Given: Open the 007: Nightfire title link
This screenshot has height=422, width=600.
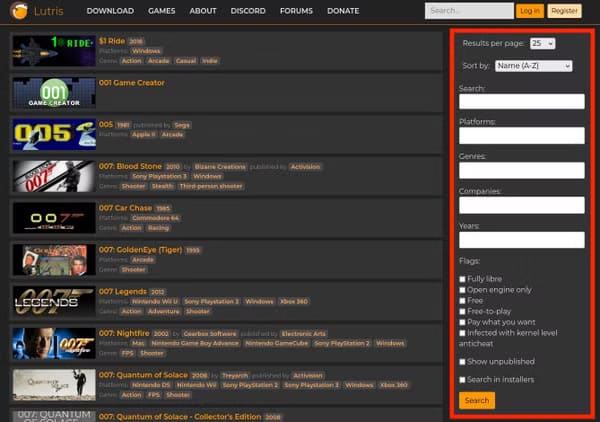Looking at the screenshot, I should point(124,333).
